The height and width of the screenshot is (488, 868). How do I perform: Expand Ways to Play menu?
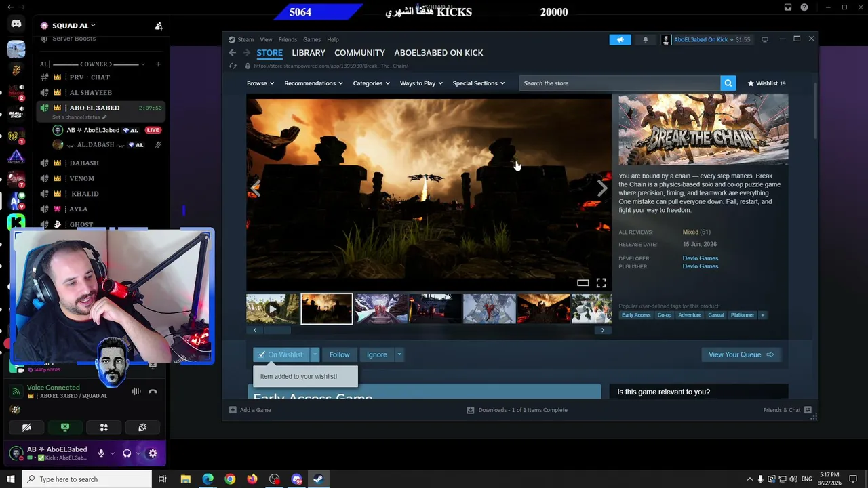pyautogui.click(x=421, y=83)
